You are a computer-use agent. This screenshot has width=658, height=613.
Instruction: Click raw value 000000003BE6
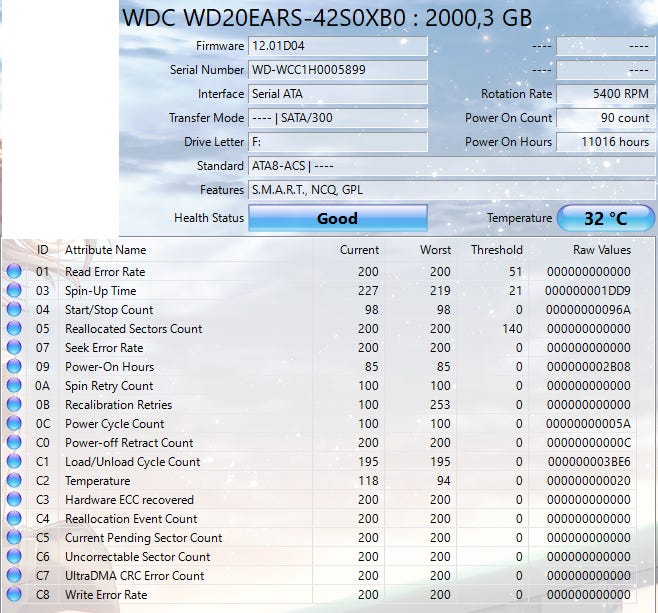(589, 462)
